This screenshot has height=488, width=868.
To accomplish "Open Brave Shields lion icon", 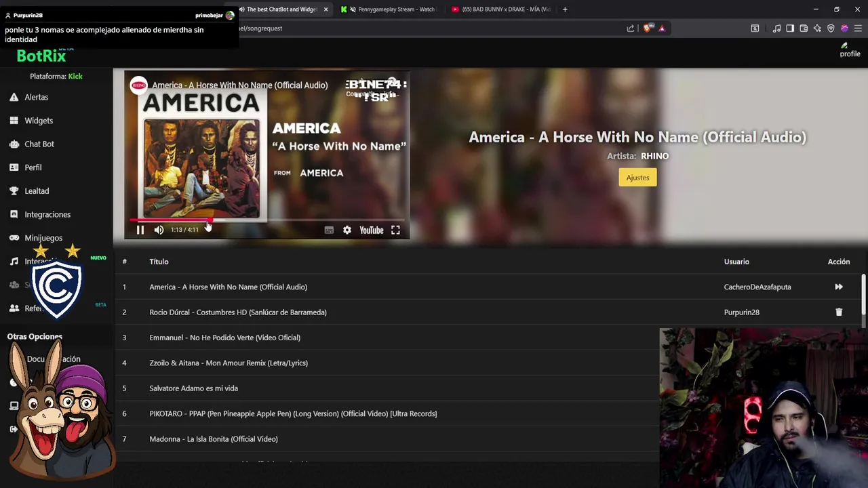I will click(x=647, y=28).
